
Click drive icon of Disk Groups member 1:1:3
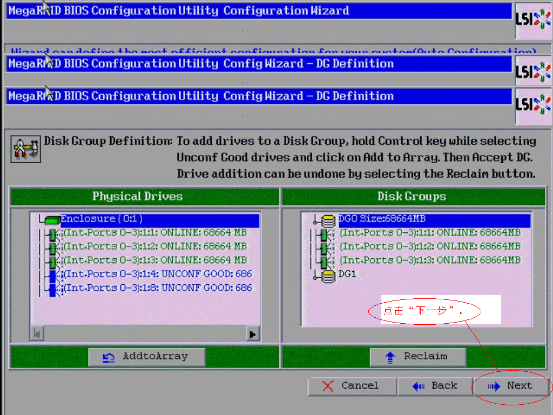[325, 262]
